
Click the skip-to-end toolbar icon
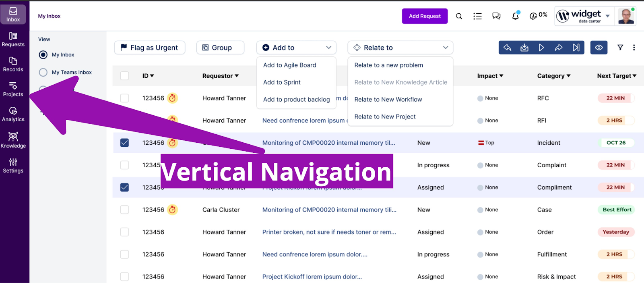pos(576,48)
